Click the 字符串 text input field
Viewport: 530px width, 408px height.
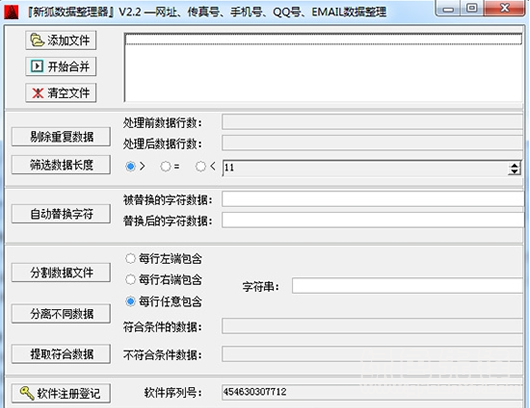408,286
